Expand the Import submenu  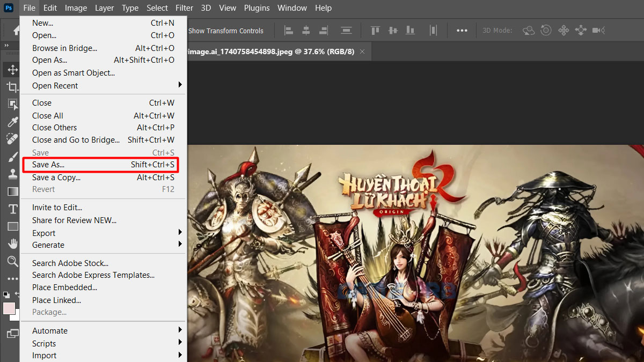[103, 355]
